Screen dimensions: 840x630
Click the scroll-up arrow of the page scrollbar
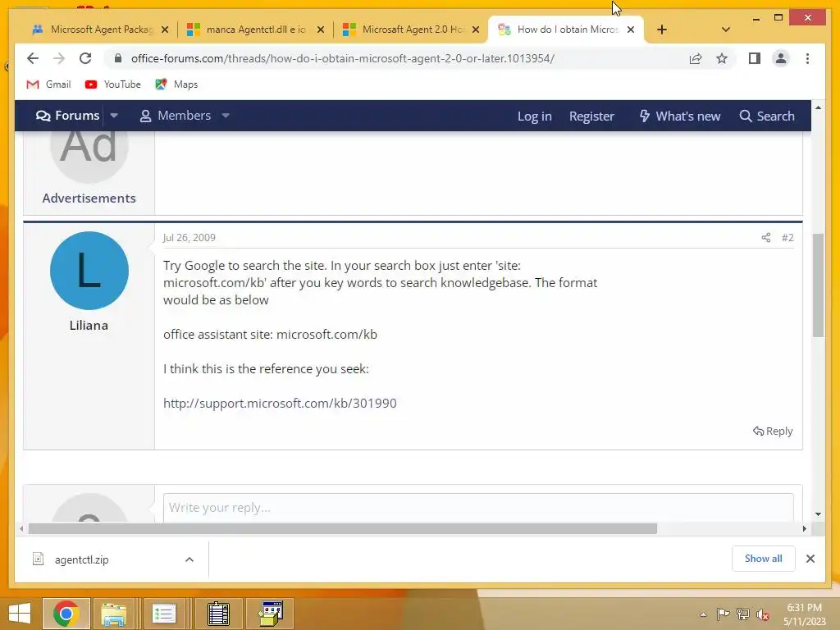818,107
